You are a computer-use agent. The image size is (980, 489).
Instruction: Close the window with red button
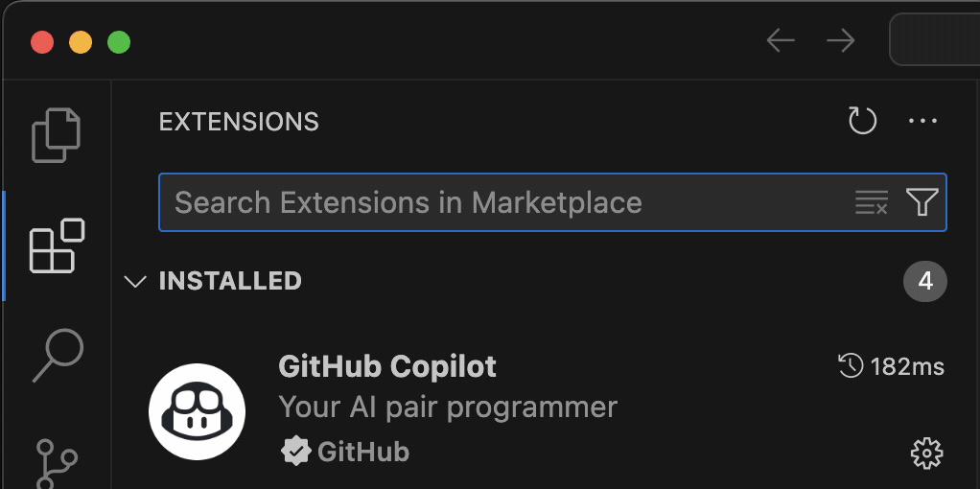42,42
